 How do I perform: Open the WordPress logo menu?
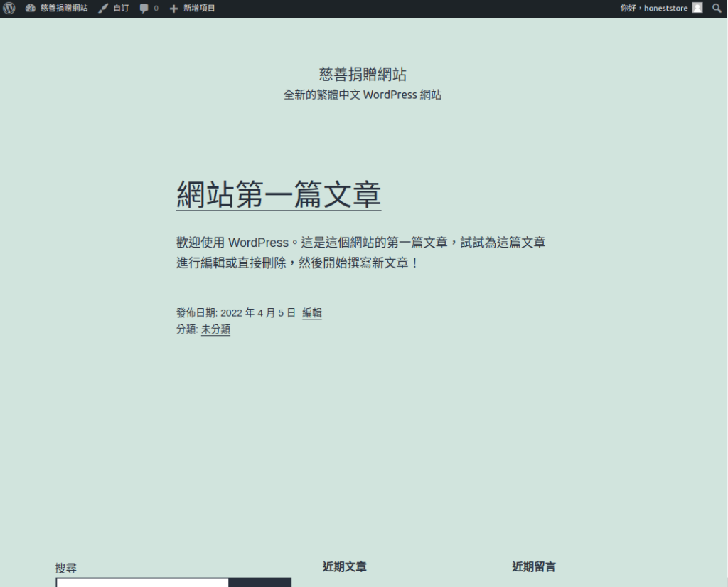click(x=9, y=9)
